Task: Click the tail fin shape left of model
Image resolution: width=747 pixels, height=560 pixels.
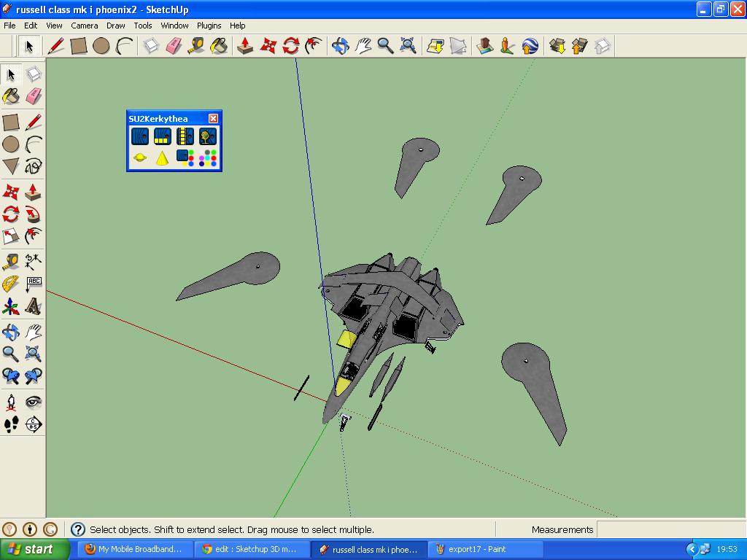Action: click(x=228, y=276)
